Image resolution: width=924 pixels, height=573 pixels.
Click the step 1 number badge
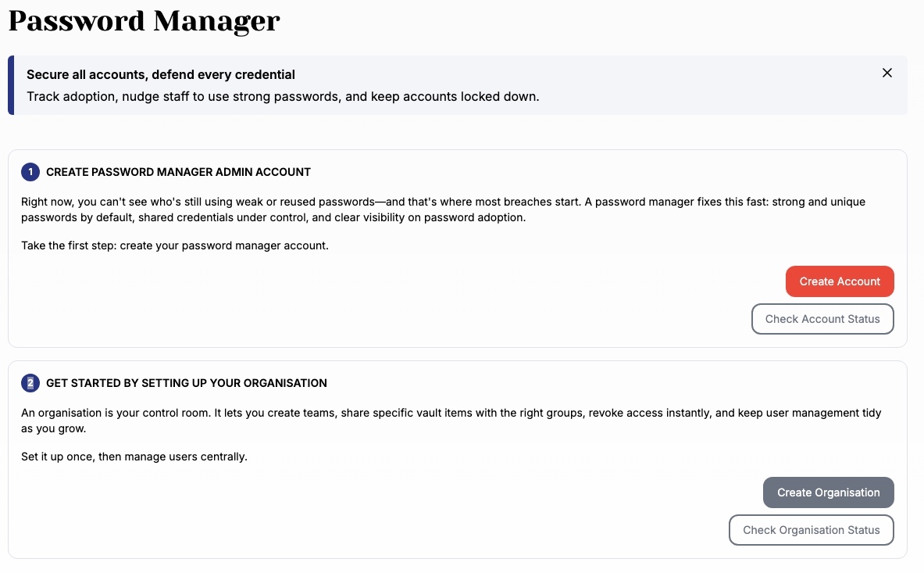[30, 172]
